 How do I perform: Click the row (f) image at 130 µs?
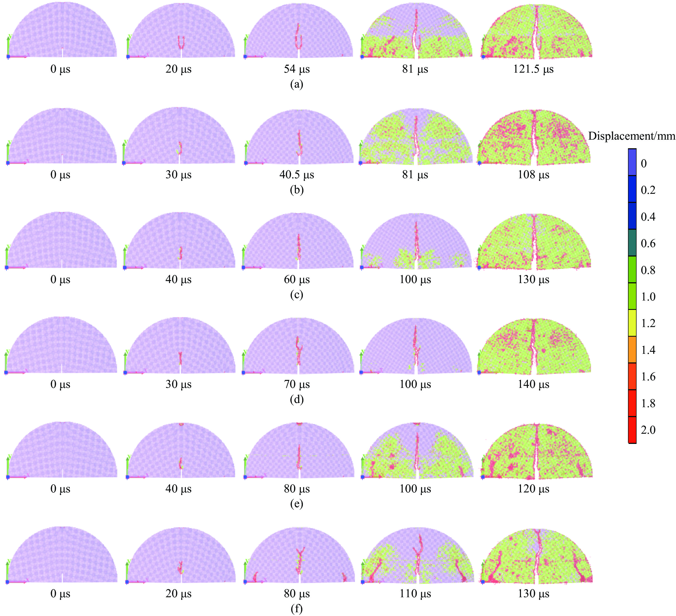[537, 556]
